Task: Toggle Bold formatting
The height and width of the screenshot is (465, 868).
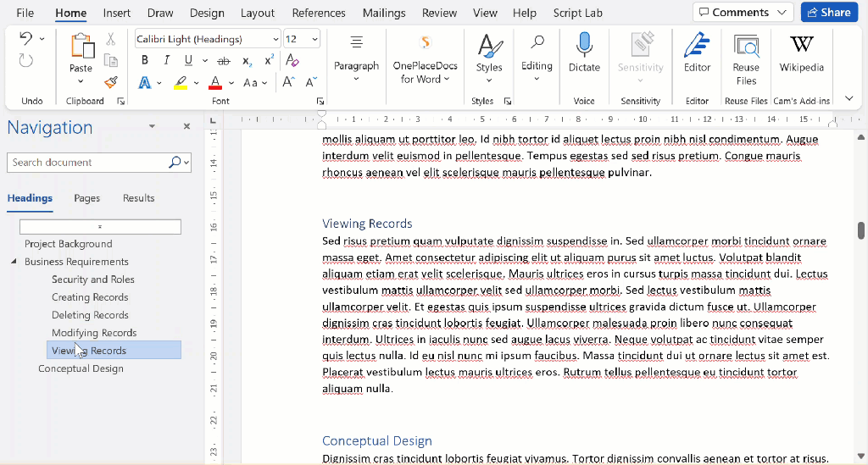Action: coord(145,61)
